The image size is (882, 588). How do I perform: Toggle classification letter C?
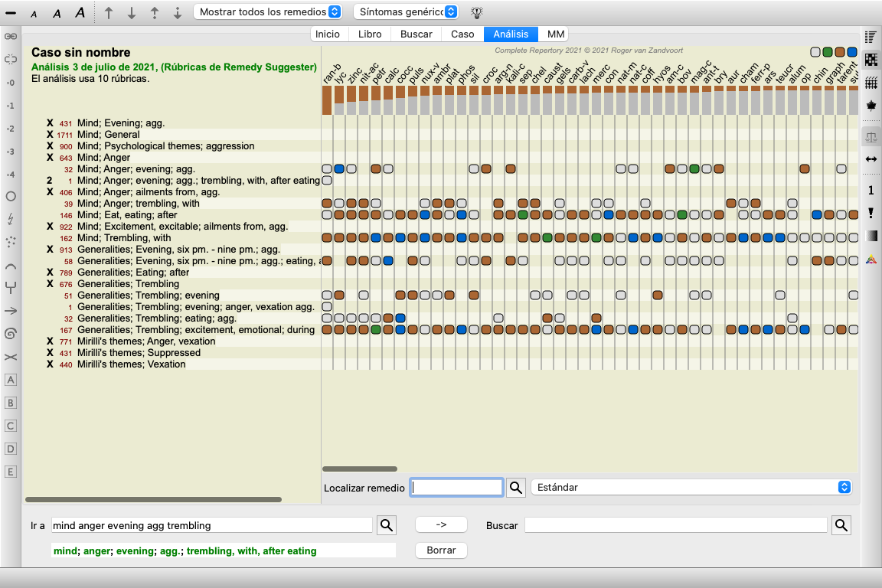coord(11,426)
